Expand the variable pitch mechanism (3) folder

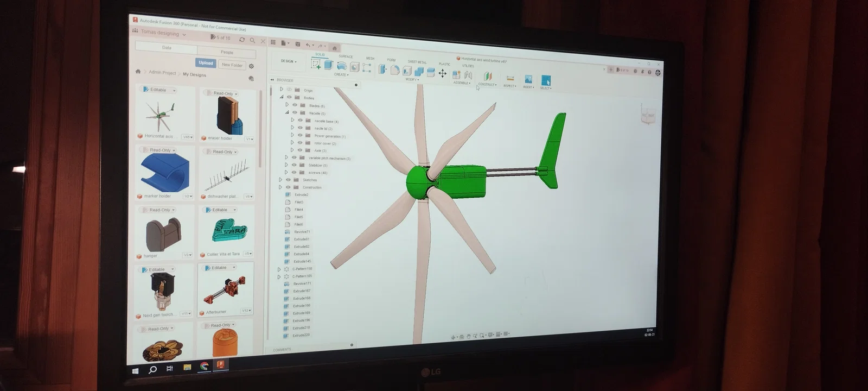286,157
